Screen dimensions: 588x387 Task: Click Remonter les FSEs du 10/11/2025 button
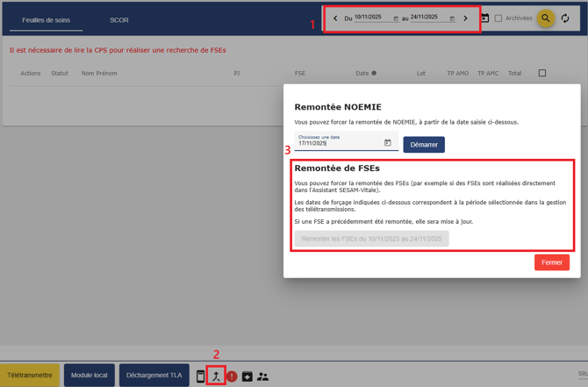[371, 239]
